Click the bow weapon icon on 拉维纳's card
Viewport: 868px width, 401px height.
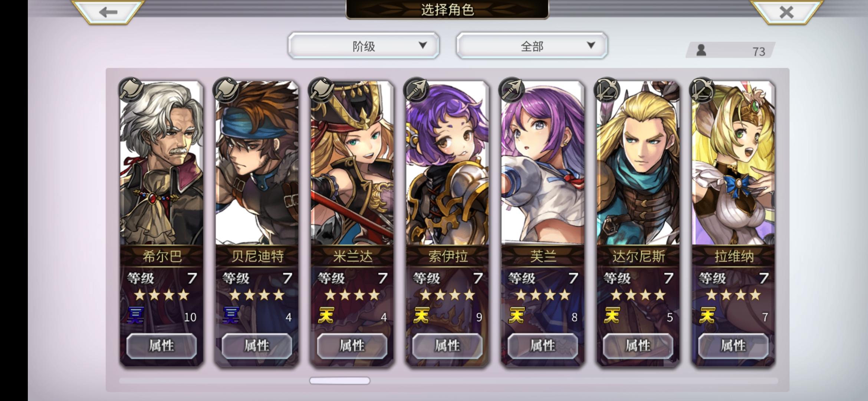tap(702, 89)
